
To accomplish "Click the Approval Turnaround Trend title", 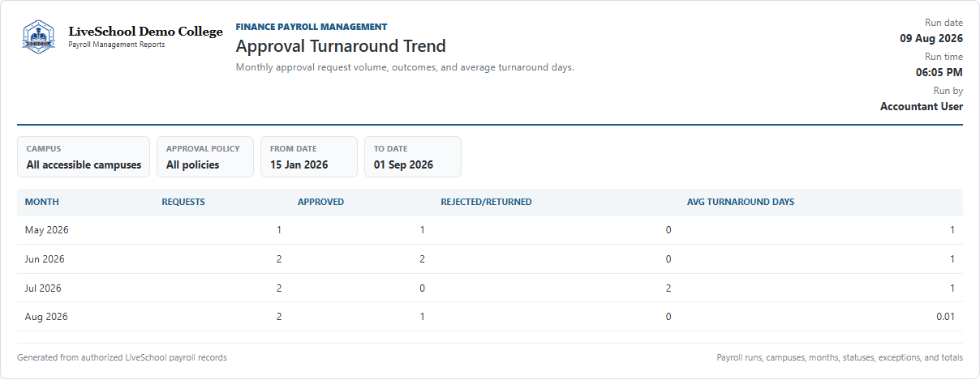I will tap(341, 46).
